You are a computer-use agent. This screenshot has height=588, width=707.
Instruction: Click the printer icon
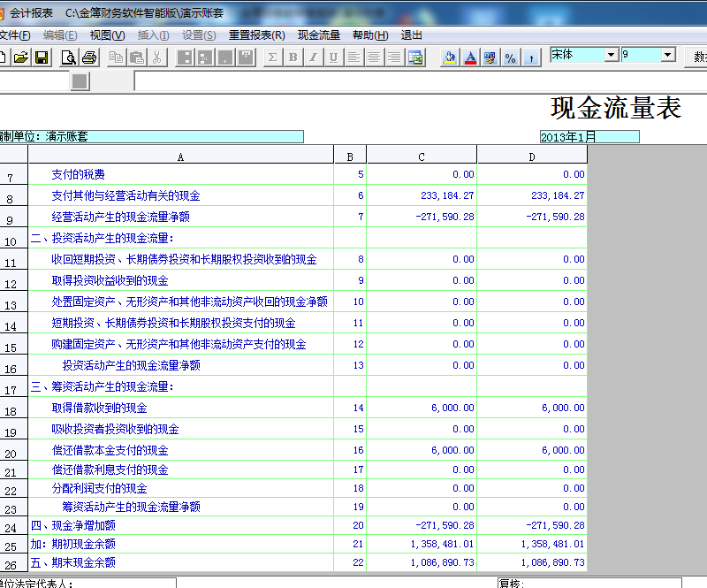point(89,57)
